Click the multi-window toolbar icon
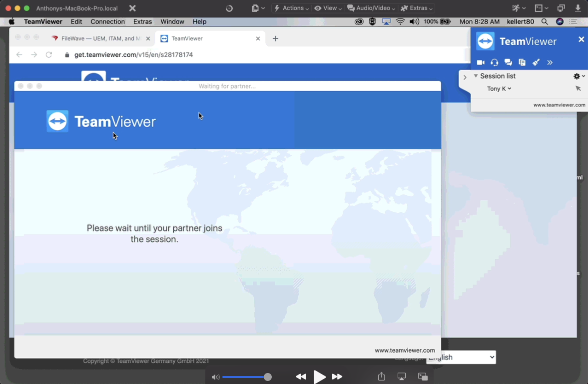The width and height of the screenshot is (588, 384). pyautogui.click(x=561, y=8)
